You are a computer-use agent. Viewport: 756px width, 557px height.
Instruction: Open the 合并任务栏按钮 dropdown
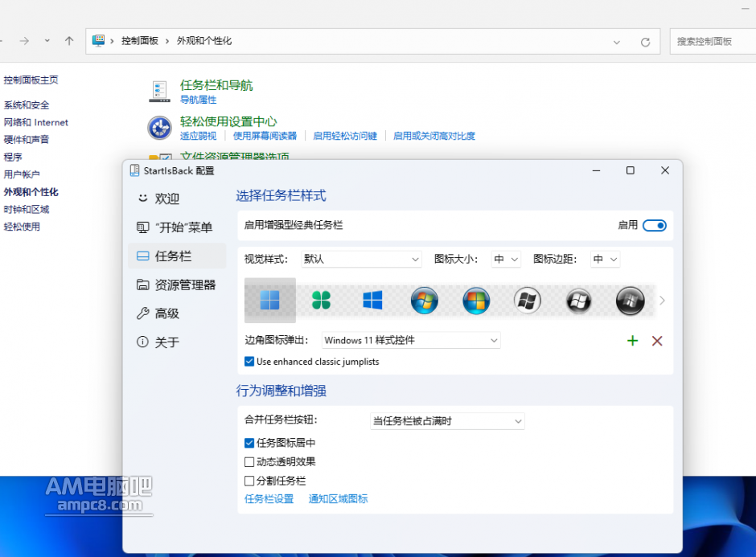447,421
